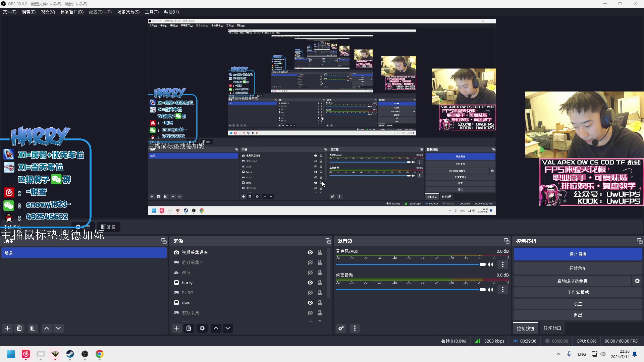Open the 文件(F) menu
This screenshot has width=644, height=362.
pyautogui.click(x=9, y=12)
